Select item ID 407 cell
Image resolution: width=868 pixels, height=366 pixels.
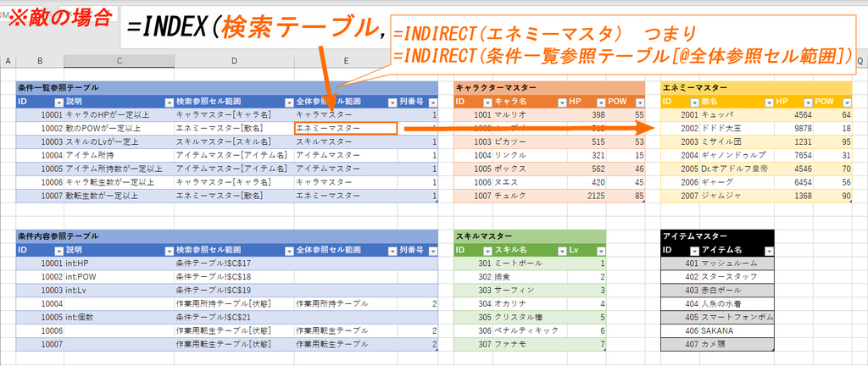pyautogui.click(x=681, y=344)
